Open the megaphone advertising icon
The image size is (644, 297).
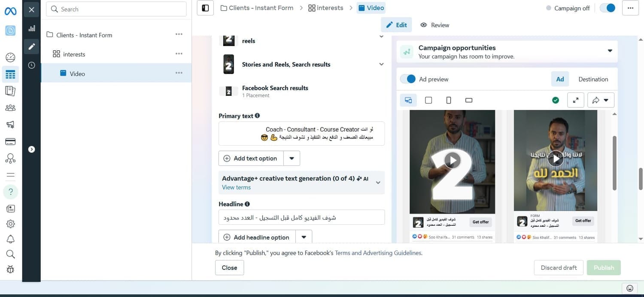[x=10, y=125]
